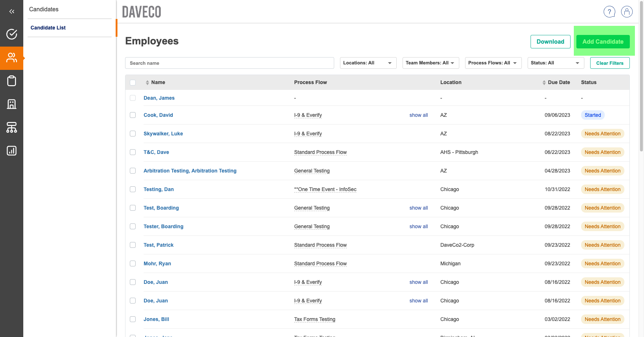Select the checkbox beside Mohr, Ryan
Image resolution: width=644 pixels, height=337 pixels.
click(x=133, y=263)
